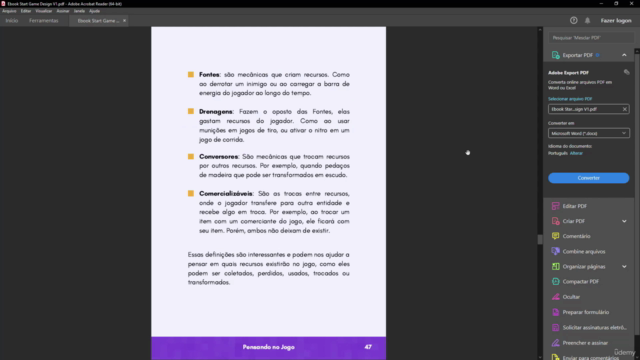Expand the Criar PDF chevron

coord(624,221)
